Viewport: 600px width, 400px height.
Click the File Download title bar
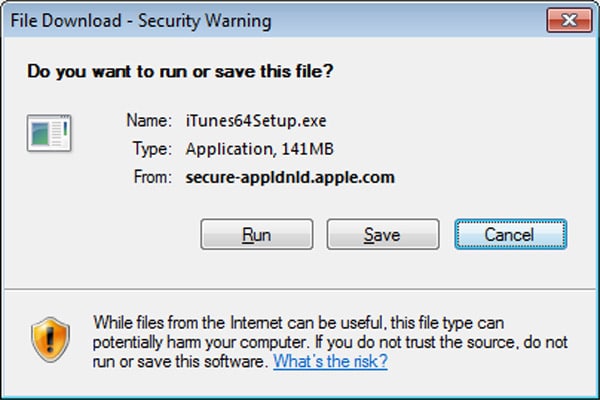point(300,18)
